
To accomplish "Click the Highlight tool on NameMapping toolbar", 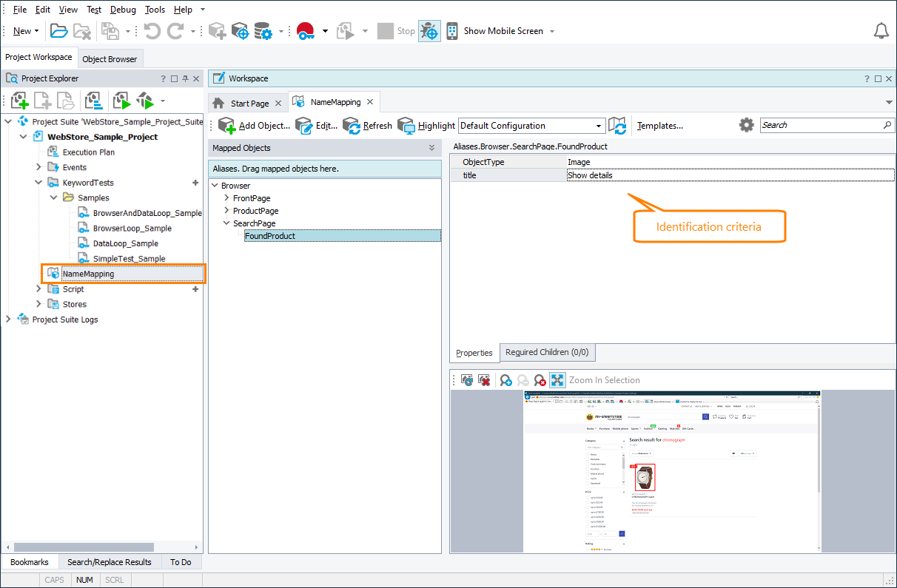I will (x=426, y=125).
